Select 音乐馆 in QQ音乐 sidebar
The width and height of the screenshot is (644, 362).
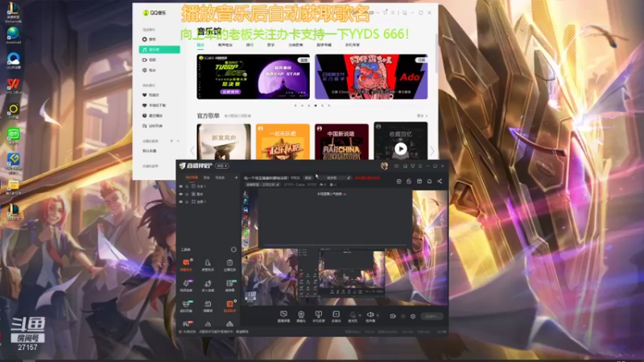pos(159,50)
